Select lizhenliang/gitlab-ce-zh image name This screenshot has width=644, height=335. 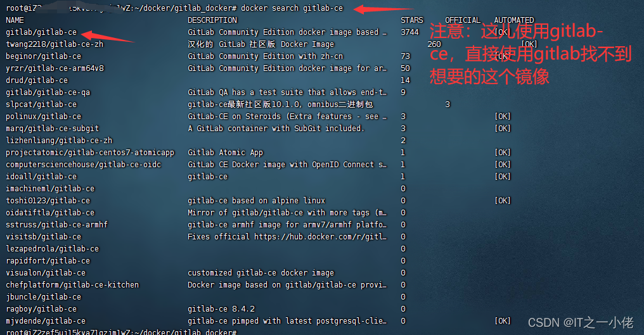[59, 141]
